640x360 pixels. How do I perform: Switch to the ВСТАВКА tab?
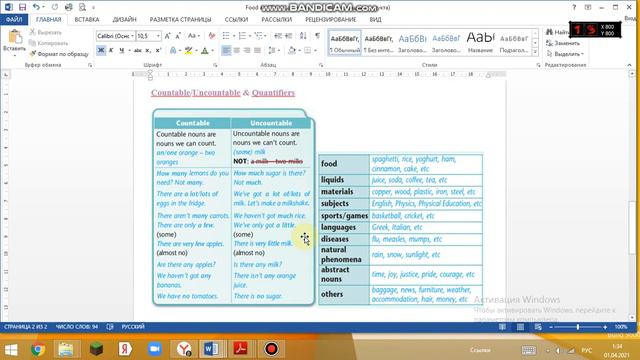point(87,19)
